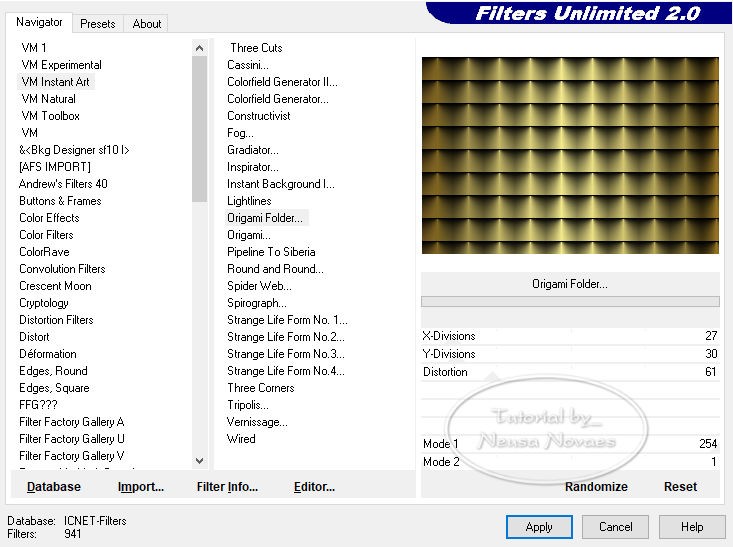
Task: Choose the Inspirator... filter
Action: point(252,167)
